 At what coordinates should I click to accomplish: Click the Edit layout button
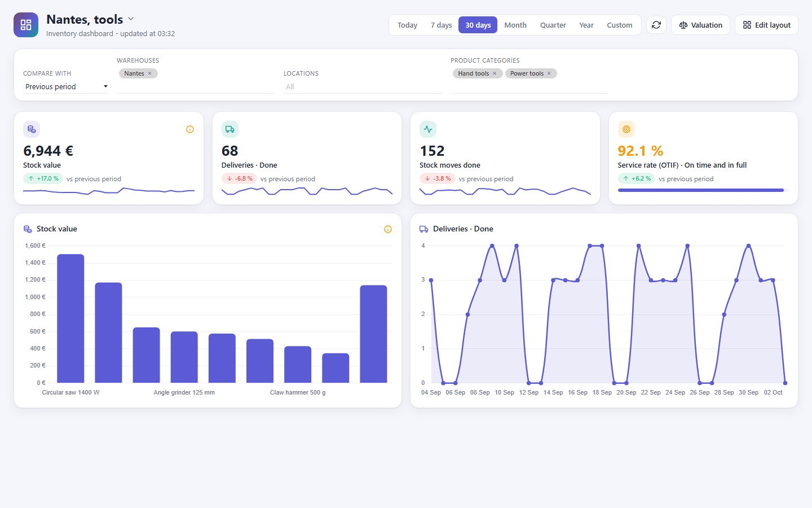click(766, 25)
